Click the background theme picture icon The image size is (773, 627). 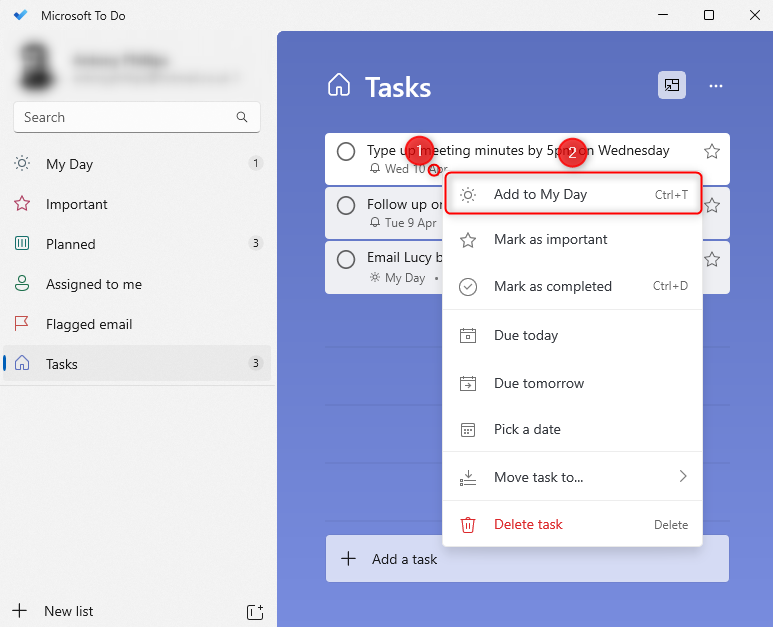pyautogui.click(x=672, y=86)
